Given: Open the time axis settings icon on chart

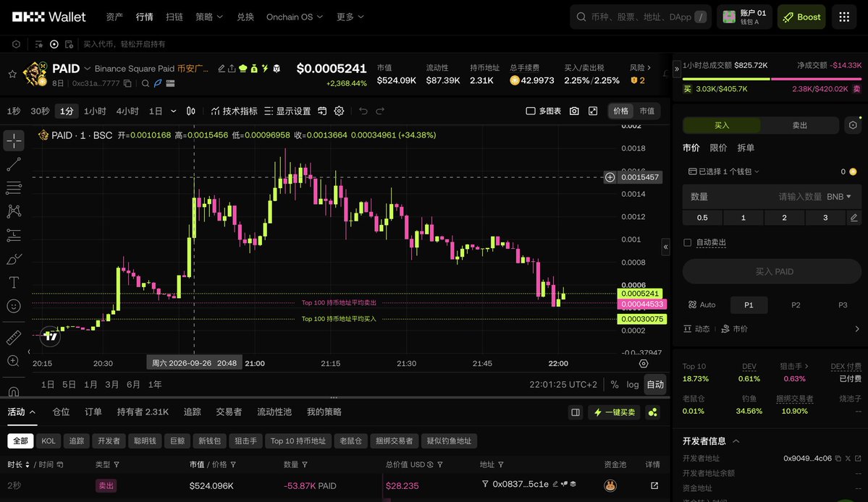Looking at the screenshot, I should pos(644,363).
